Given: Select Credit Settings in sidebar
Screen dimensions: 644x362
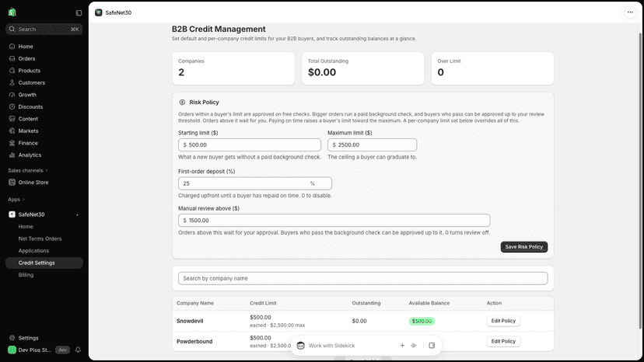Looking at the screenshot, I should tap(44, 263).
